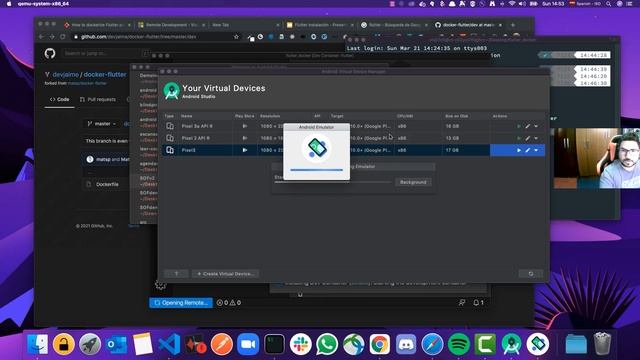Open VS Code settings gear
640x360 pixels.
point(160,284)
